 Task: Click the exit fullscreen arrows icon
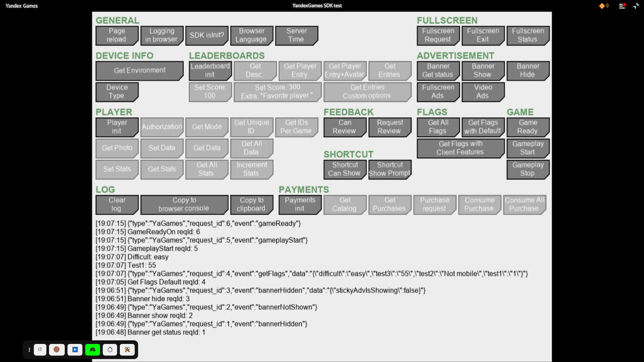(x=636, y=6)
